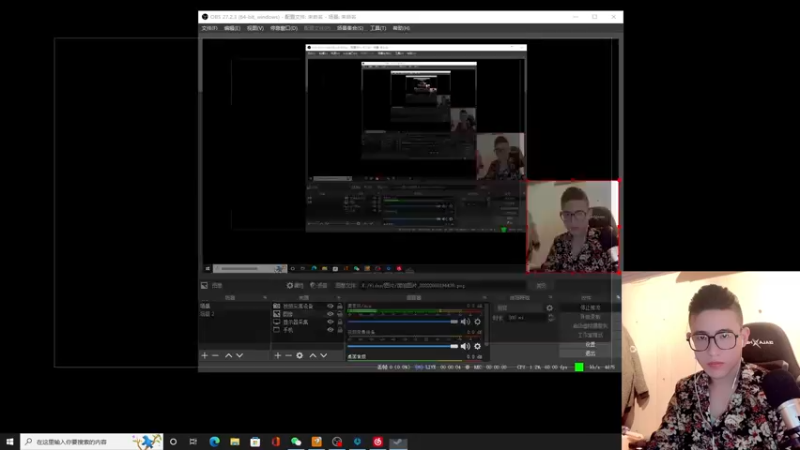Open WeChat from the taskbar

point(296,442)
